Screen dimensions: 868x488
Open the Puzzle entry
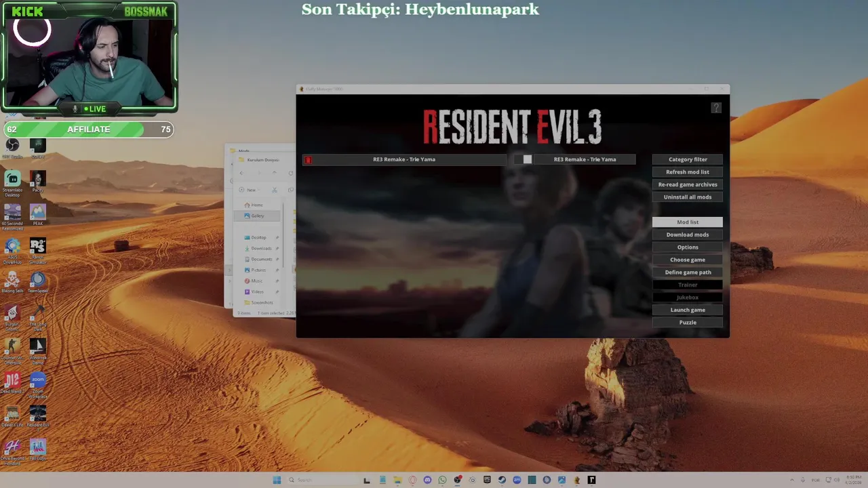tap(688, 323)
